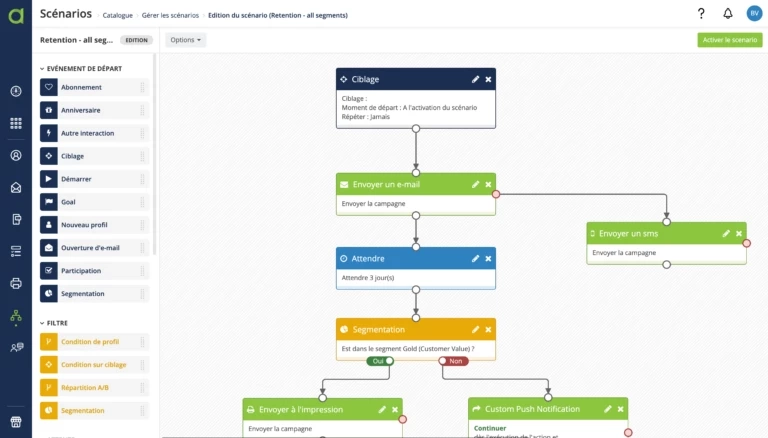Viewport: 768px width, 438px height.
Task: Click the Activer le scénario button
Action: [x=729, y=40]
